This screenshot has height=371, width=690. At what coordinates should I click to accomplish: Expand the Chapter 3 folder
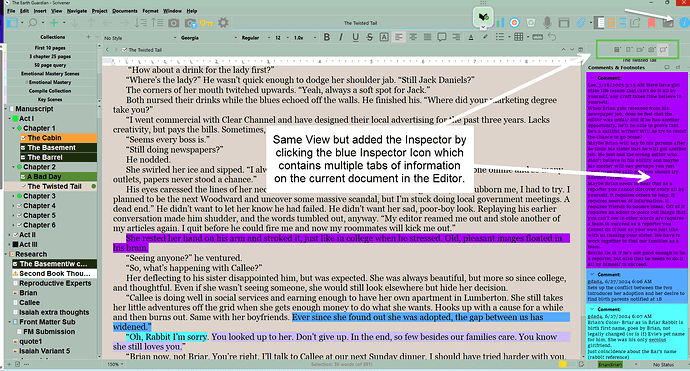(x=14, y=196)
